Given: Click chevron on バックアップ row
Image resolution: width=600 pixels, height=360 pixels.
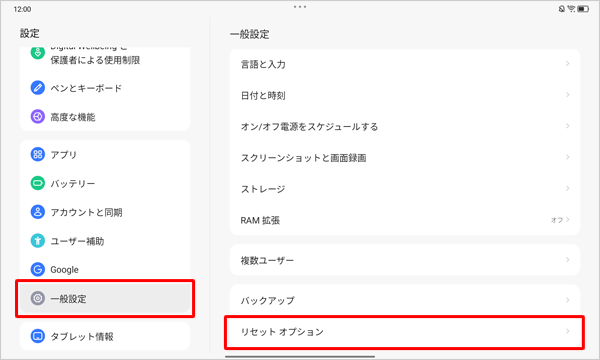Looking at the screenshot, I should (567, 300).
